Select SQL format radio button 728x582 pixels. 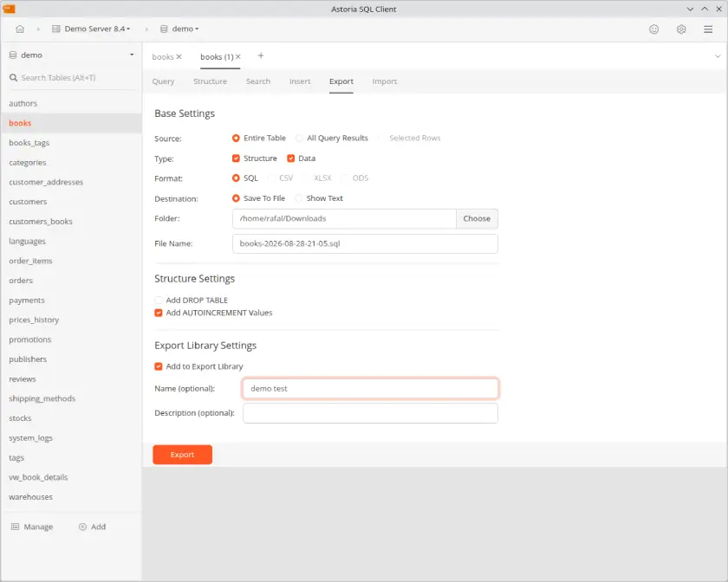tap(236, 178)
